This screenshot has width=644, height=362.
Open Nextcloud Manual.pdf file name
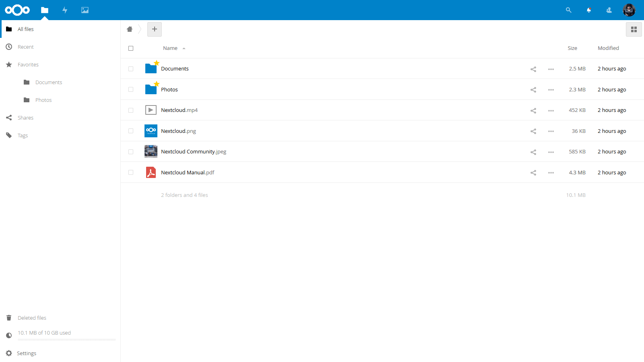coord(188,173)
